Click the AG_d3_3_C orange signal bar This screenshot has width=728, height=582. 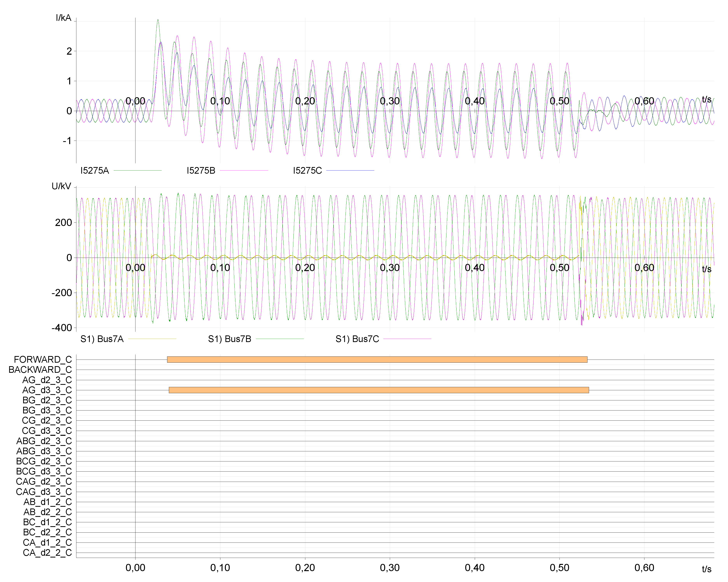[379, 390]
